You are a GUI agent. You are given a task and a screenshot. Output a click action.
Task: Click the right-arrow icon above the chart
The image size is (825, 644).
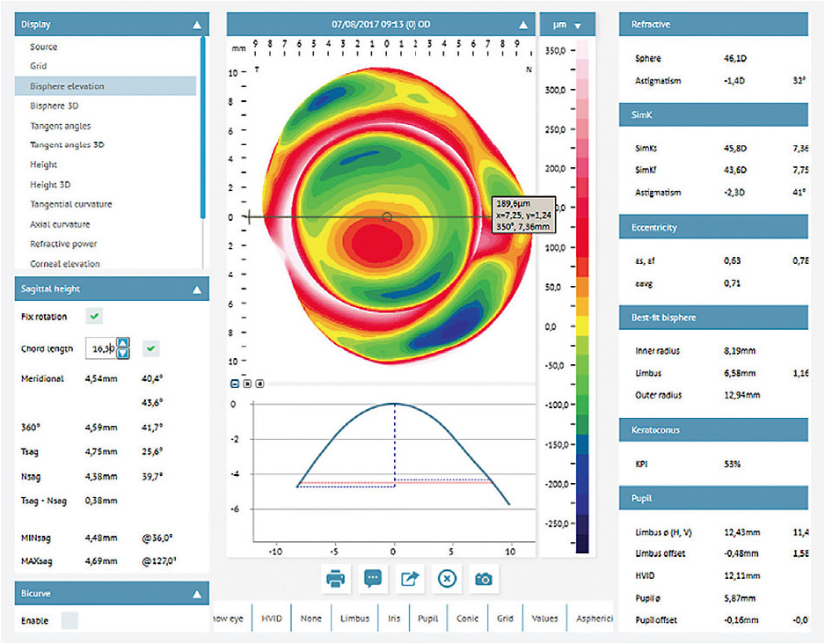[247, 384]
